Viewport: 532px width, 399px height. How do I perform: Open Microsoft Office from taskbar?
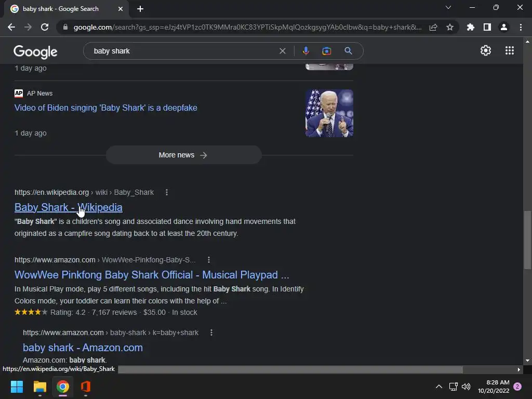86,387
